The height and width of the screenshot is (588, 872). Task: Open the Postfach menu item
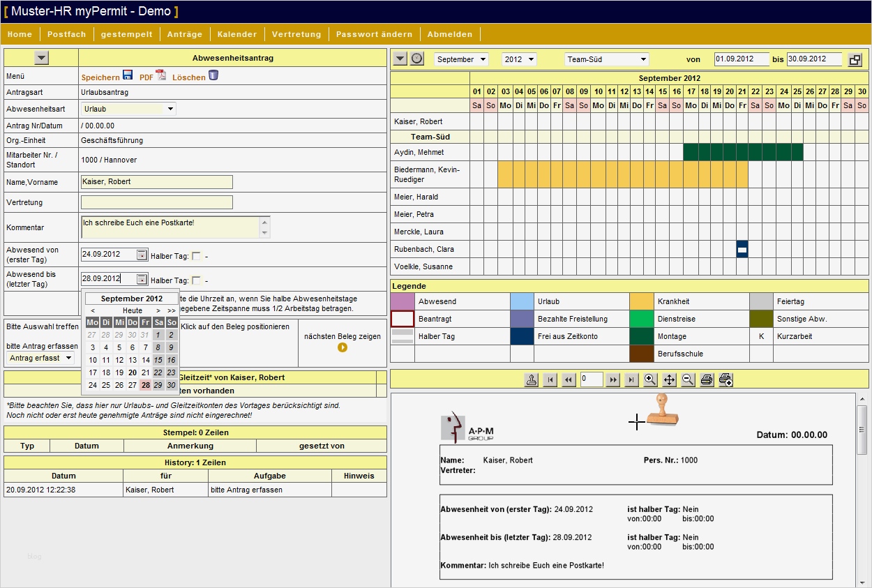67,34
